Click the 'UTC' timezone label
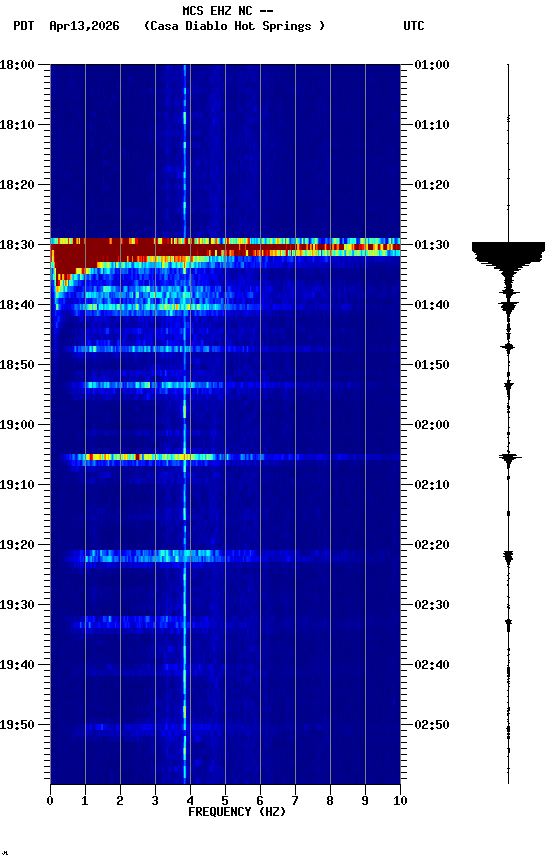The height and width of the screenshot is (864, 552). coord(414,26)
